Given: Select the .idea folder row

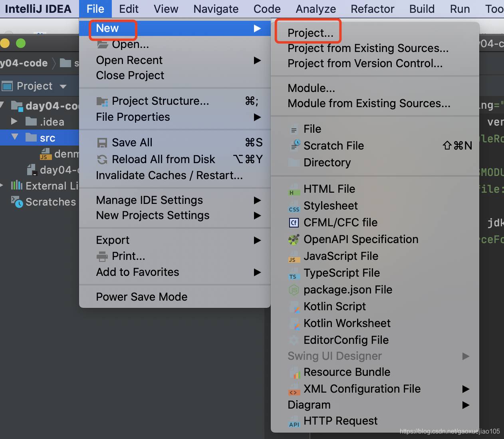Looking at the screenshot, I should pyautogui.click(x=40, y=122).
